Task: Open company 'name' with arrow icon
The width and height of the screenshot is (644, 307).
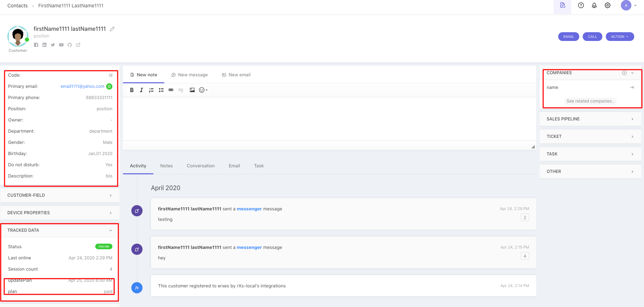Action: pos(632,88)
